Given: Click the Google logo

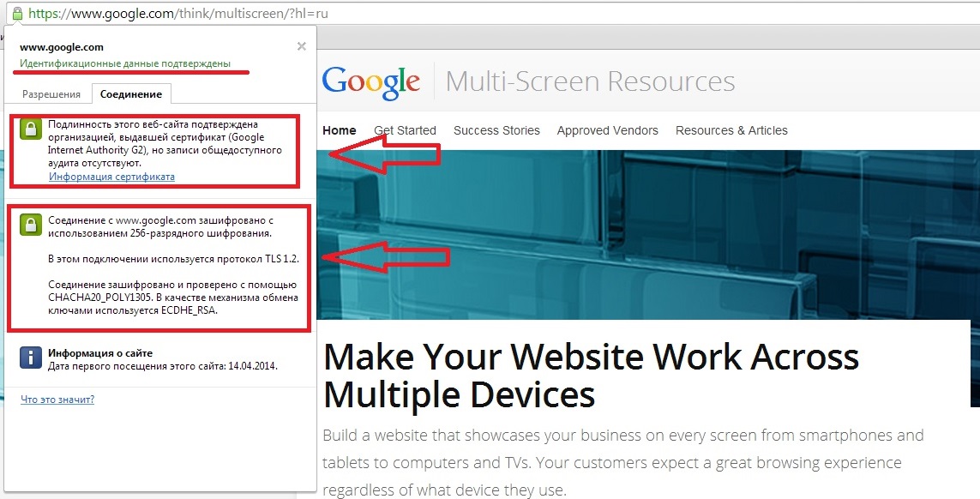Looking at the screenshot, I should click(x=371, y=81).
